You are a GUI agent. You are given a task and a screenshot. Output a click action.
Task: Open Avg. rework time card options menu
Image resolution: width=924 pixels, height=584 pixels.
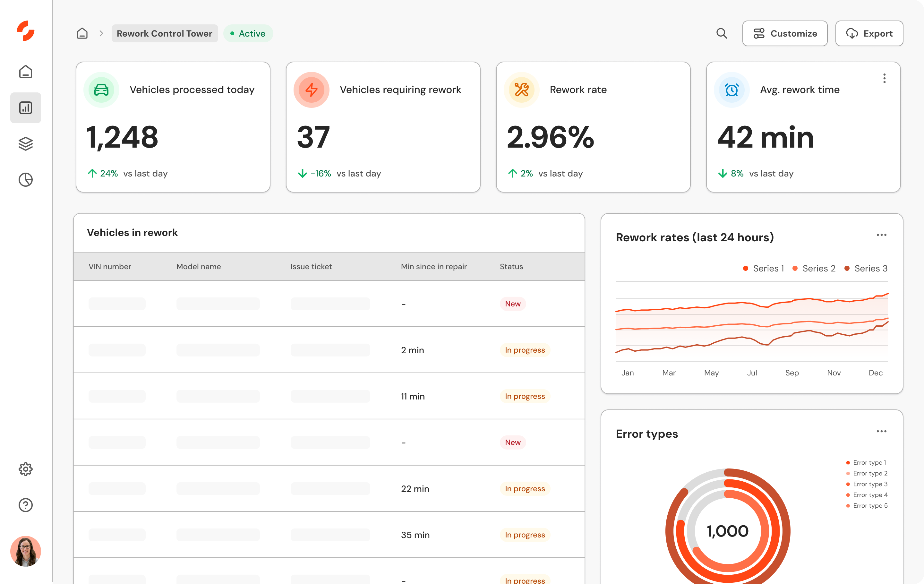[x=884, y=78]
